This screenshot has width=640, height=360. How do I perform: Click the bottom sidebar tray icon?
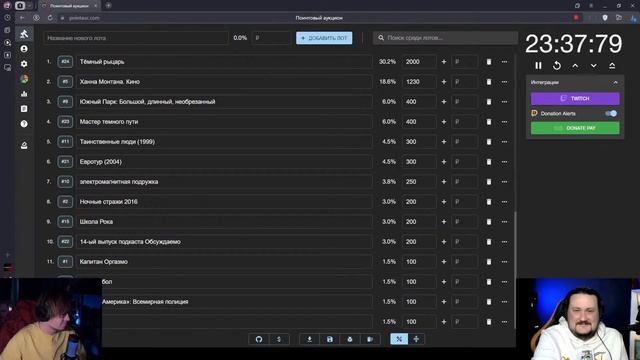(x=24, y=145)
